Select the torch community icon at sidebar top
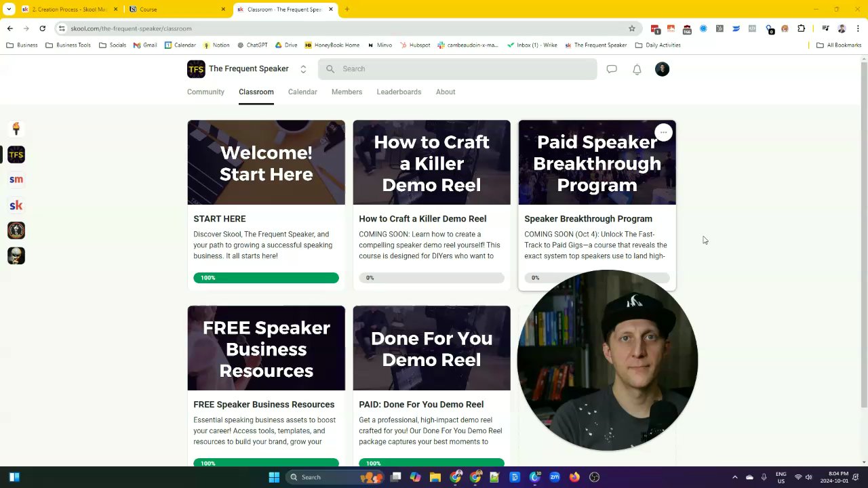This screenshot has width=868, height=488. coord(16,129)
